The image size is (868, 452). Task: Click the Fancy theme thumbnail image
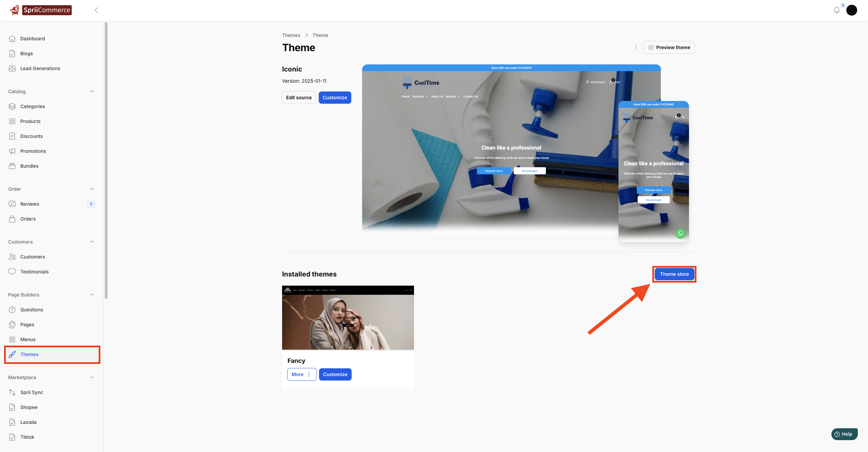pos(348,318)
